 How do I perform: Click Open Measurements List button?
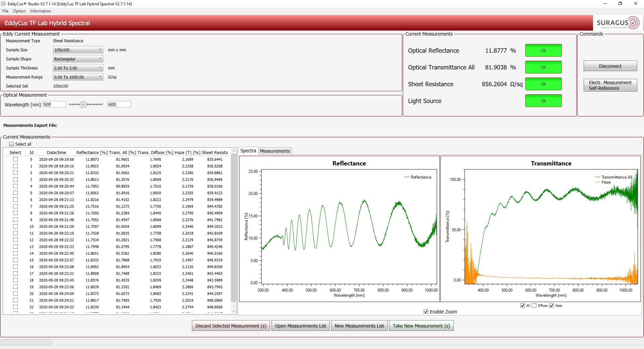coord(301,326)
